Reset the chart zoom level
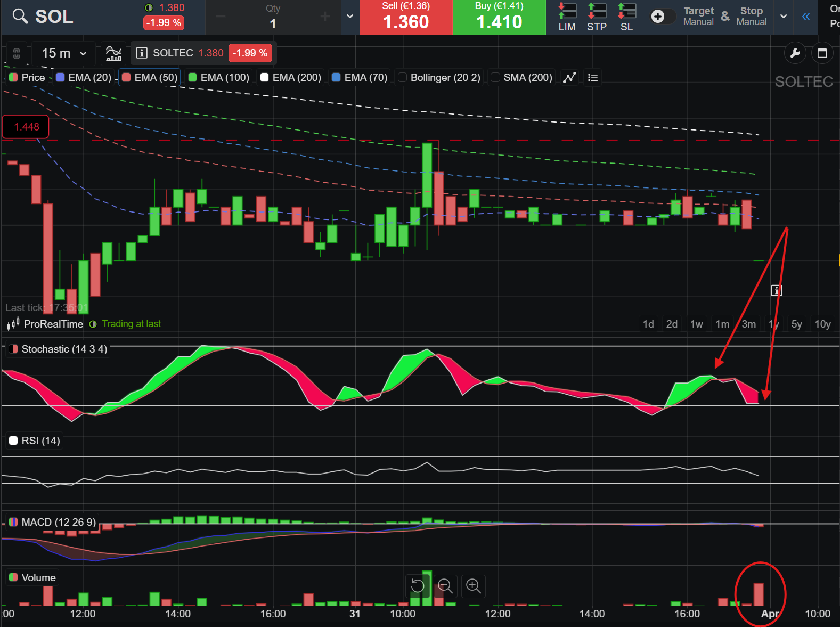The height and width of the screenshot is (628, 840). (x=418, y=586)
